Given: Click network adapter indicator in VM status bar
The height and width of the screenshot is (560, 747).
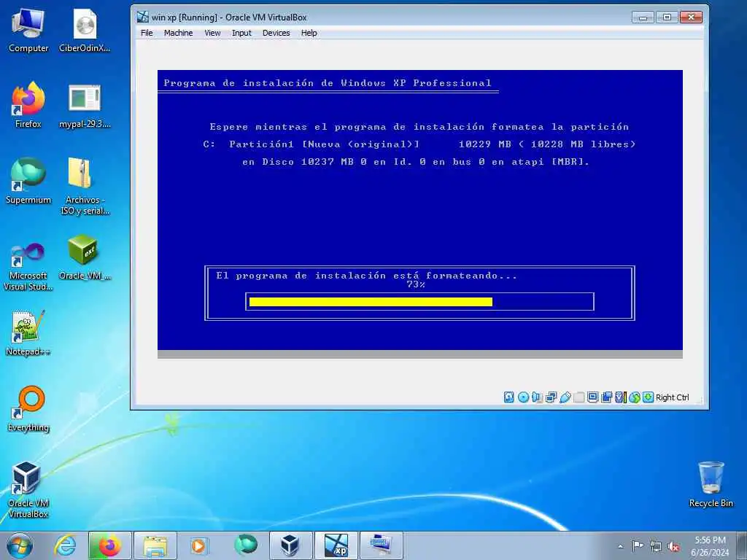Looking at the screenshot, I should point(551,397).
